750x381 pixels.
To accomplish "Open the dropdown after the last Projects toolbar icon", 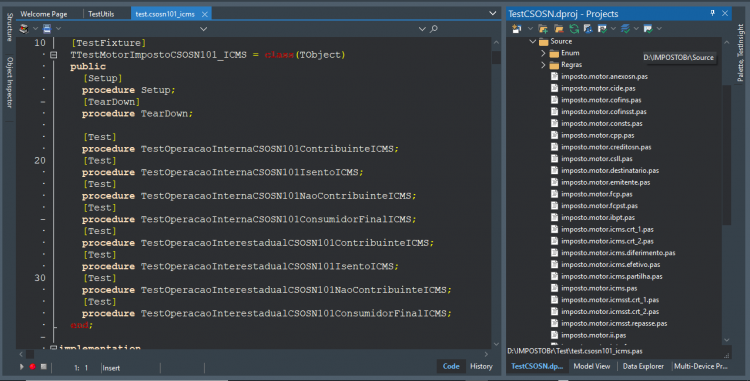I will pyautogui.click(x=659, y=29).
